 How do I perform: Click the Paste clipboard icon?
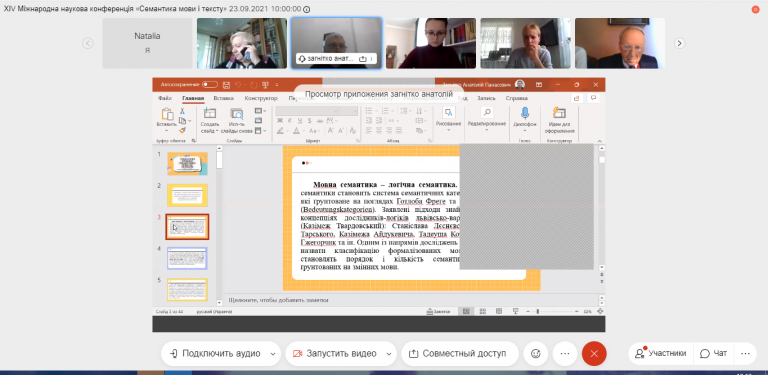click(x=167, y=114)
